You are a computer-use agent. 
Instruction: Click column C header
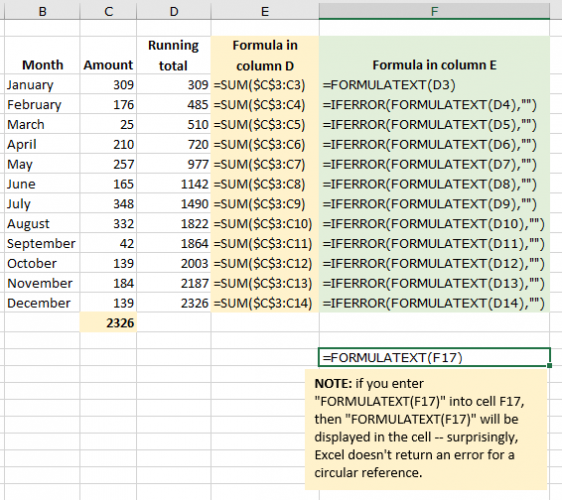(108, 11)
